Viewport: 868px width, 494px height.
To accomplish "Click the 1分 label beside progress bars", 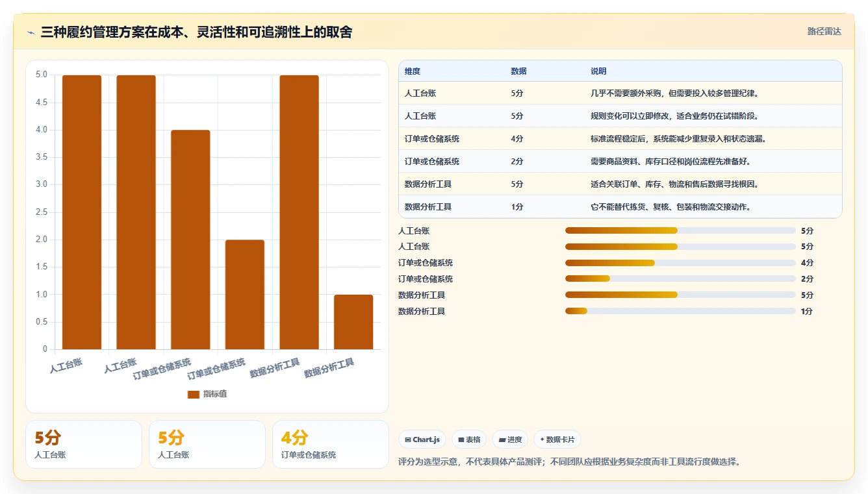I will point(807,312).
